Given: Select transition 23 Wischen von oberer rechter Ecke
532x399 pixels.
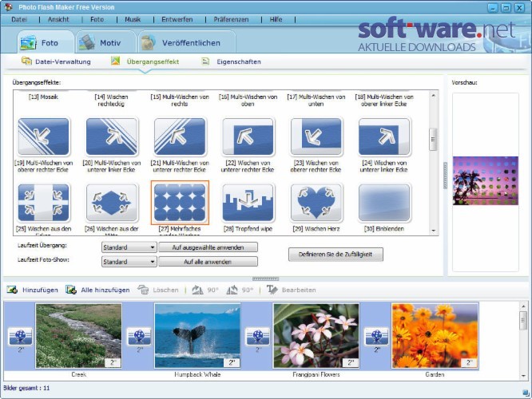Looking at the screenshot, I should [316, 136].
